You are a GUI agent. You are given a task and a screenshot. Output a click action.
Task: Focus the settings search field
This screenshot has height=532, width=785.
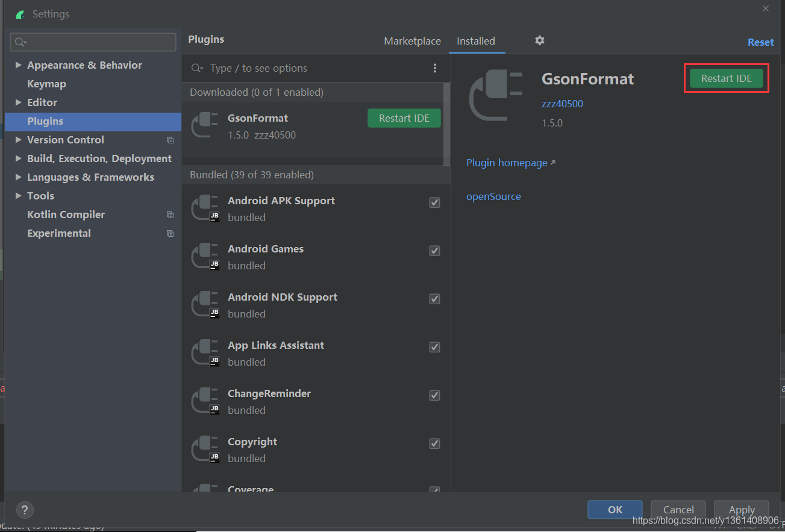(x=93, y=42)
